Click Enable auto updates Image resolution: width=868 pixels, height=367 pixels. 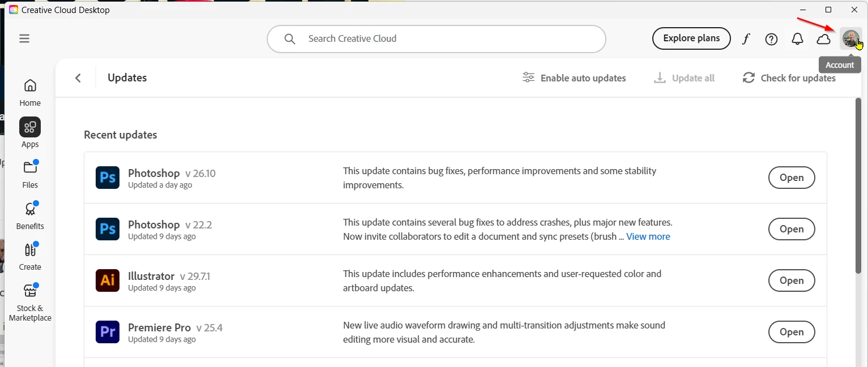574,78
